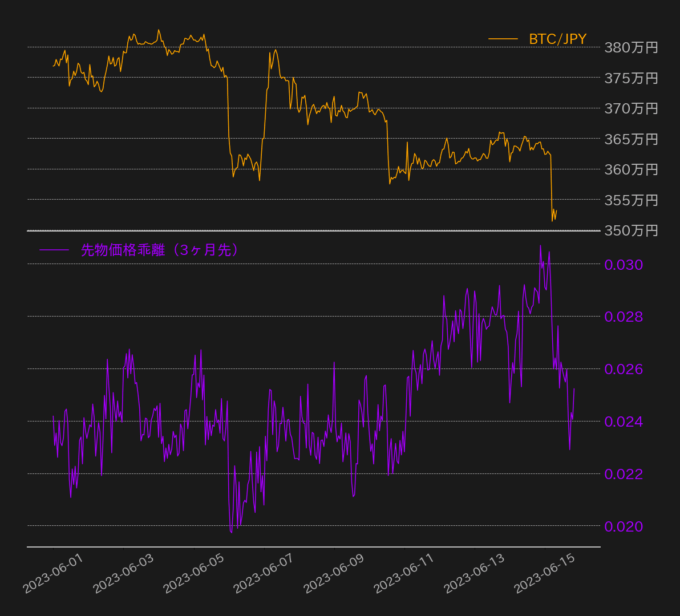This screenshot has width=680, height=616.
Task: Click the orange line swatch beside BTC/JPY
Action: click(x=503, y=39)
